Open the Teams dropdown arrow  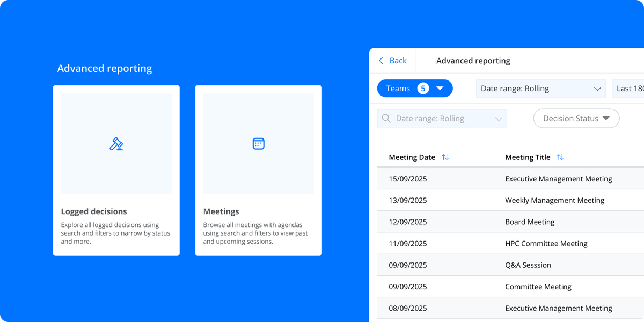click(x=440, y=89)
